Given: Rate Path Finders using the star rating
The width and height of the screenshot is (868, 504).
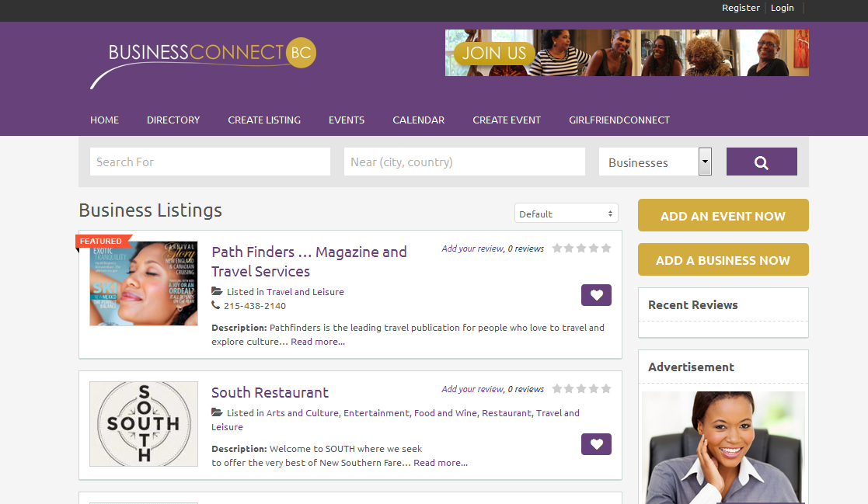Looking at the screenshot, I should 581,249.
